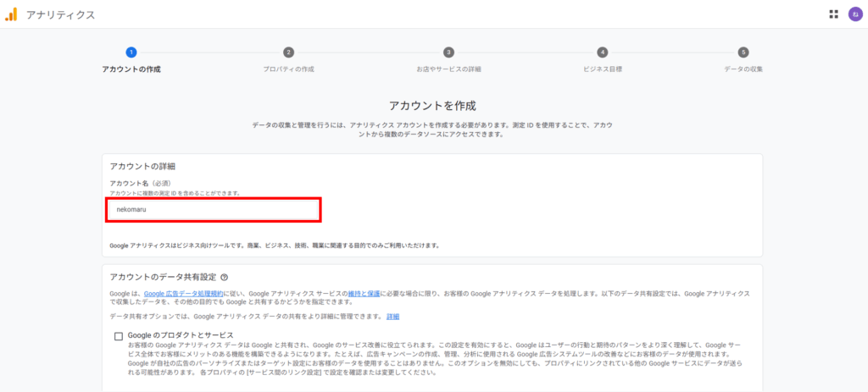Screen dimensions: 868x392
Task: Click the アカウントを作成 page heading
Action: click(432, 106)
